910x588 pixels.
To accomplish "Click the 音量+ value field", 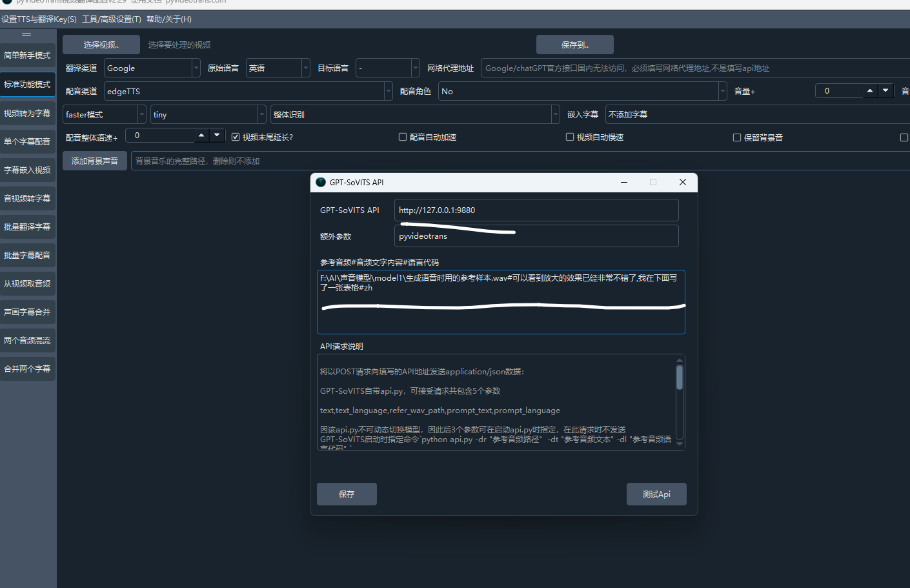I will click(x=839, y=90).
